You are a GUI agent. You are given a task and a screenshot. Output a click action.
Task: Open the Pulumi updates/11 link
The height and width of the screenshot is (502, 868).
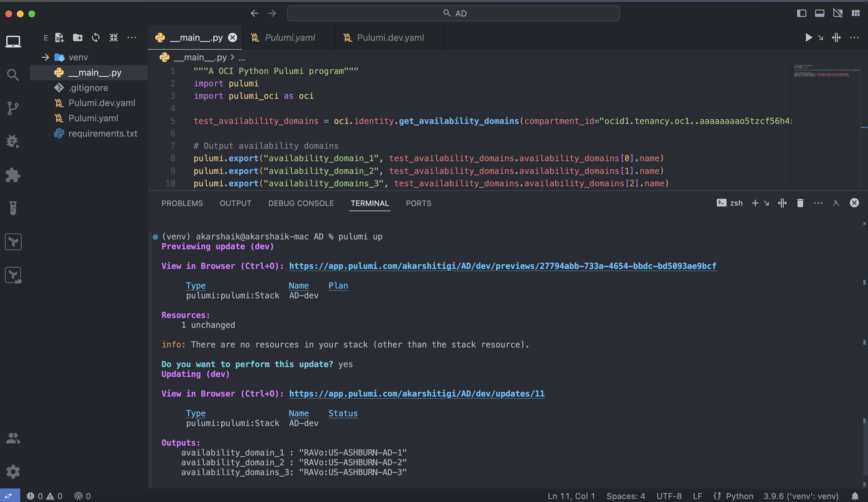(x=416, y=394)
